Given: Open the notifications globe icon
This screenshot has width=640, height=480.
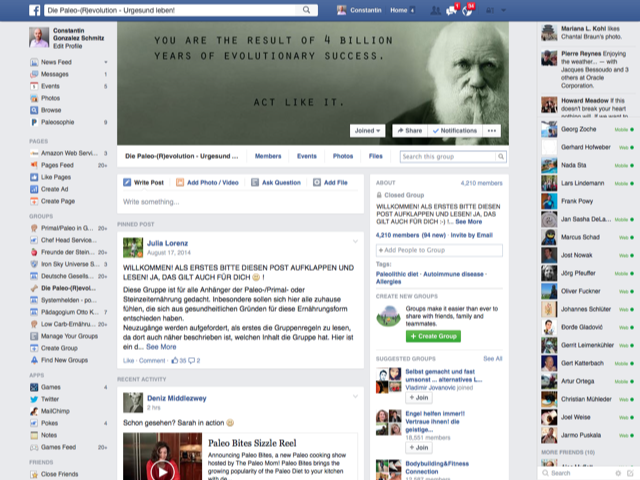Looking at the screenshot, I should pyautogui.click(x=467, y=11).
